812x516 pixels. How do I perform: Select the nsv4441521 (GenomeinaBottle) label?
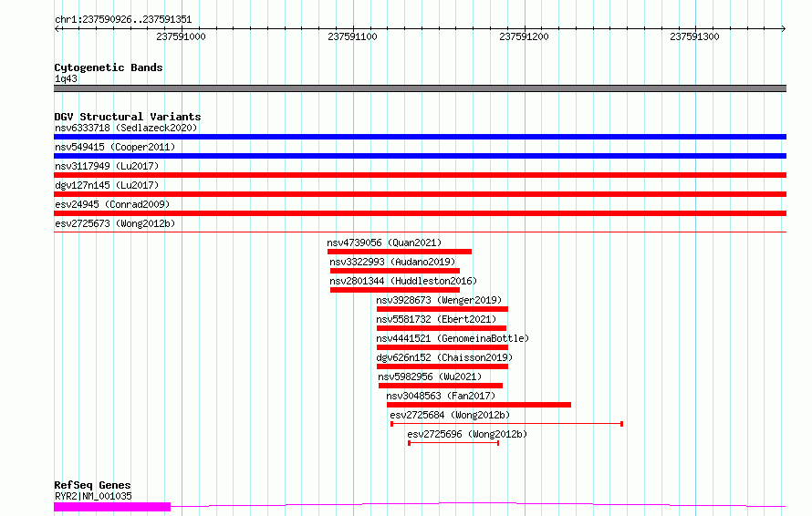pos(453,338)
